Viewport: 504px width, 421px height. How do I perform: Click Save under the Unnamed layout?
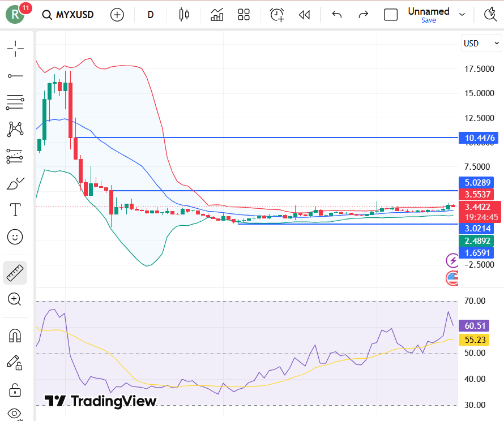tap(429, 20)
